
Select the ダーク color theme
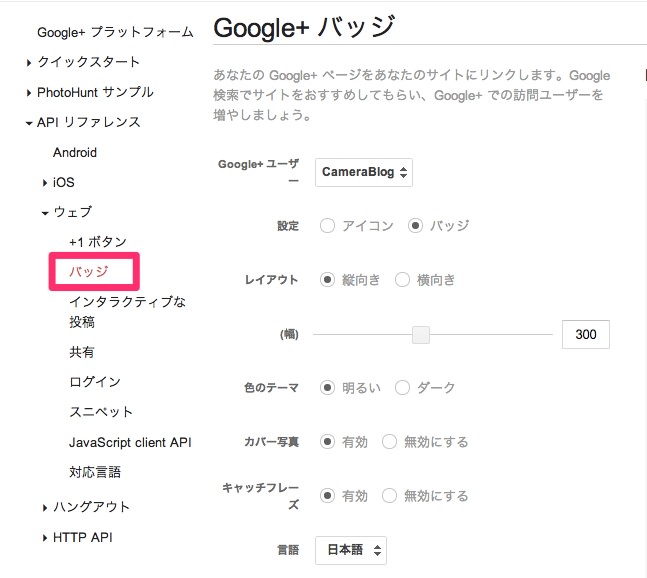(402, 387)
